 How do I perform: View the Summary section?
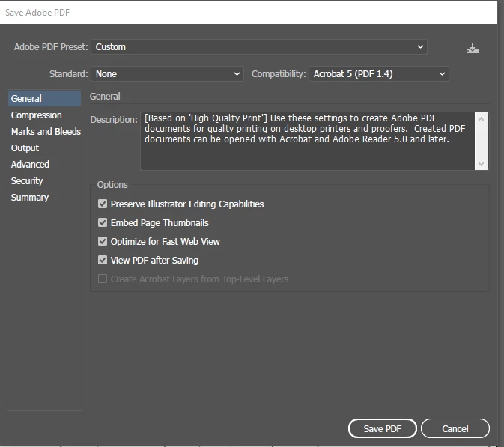click(x=45, y=198)
